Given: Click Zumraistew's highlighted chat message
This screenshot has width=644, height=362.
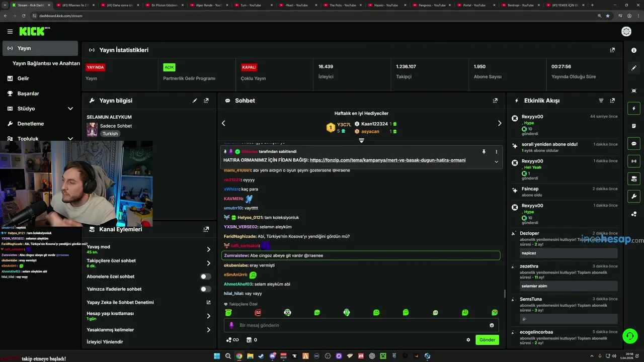Looking at the screenshot, I should 361,255.
